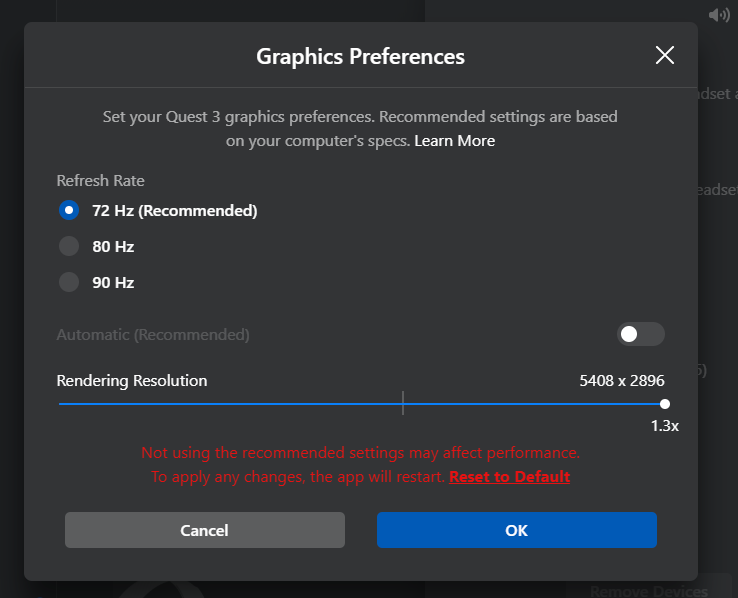Click the Automatic (Recommended) label text

pos(153,335)
